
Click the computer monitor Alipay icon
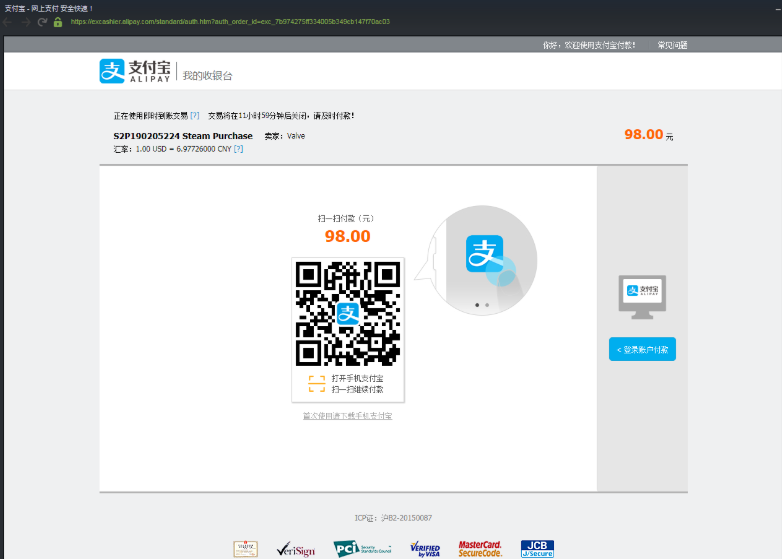642,291
